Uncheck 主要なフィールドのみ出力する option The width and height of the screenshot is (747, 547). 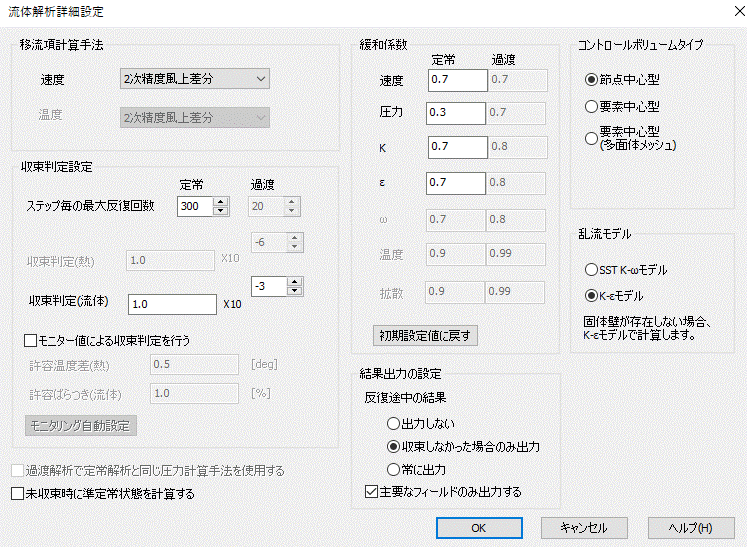coord(373,491)
